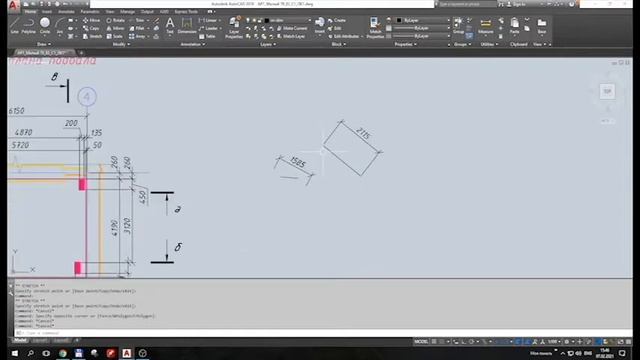Click the AutoCAD taskbar icon
The image size is (640, 360).
(127, 353)
